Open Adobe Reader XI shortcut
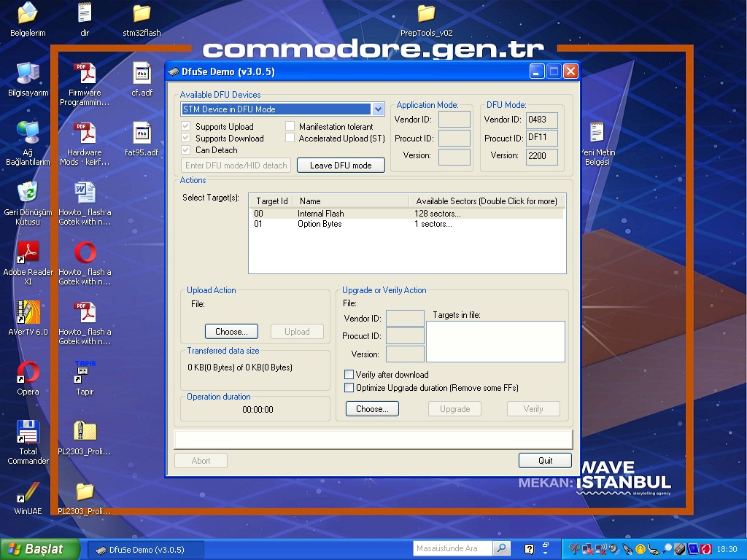The image size is (747, 560). point(28,254)
